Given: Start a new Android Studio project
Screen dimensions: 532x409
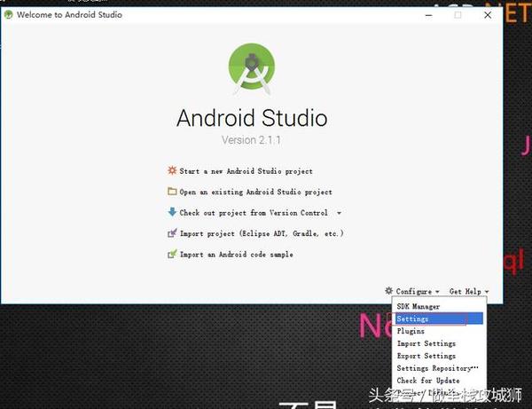Looking at the screenshot, I should tap(246, 171).
